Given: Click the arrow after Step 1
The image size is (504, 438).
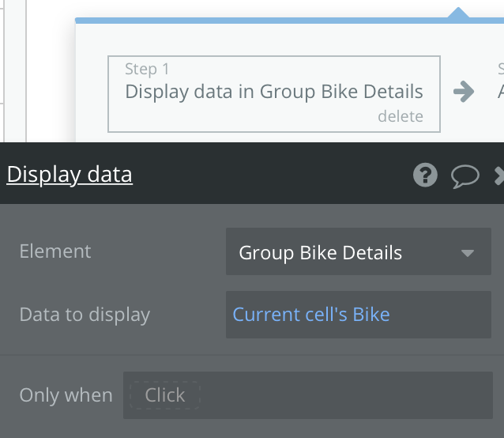Looking at the screenshot, I should click(x=464, y=92).
